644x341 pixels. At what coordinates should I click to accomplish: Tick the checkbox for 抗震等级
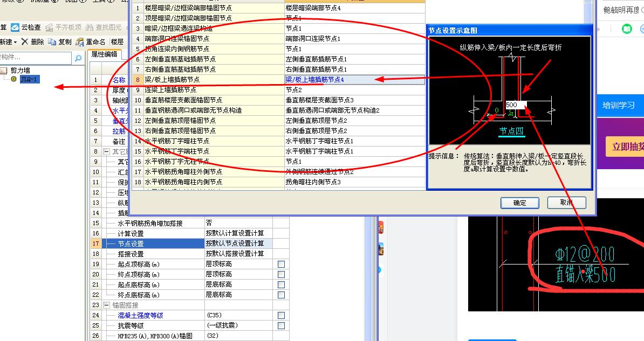pos(282,326)
